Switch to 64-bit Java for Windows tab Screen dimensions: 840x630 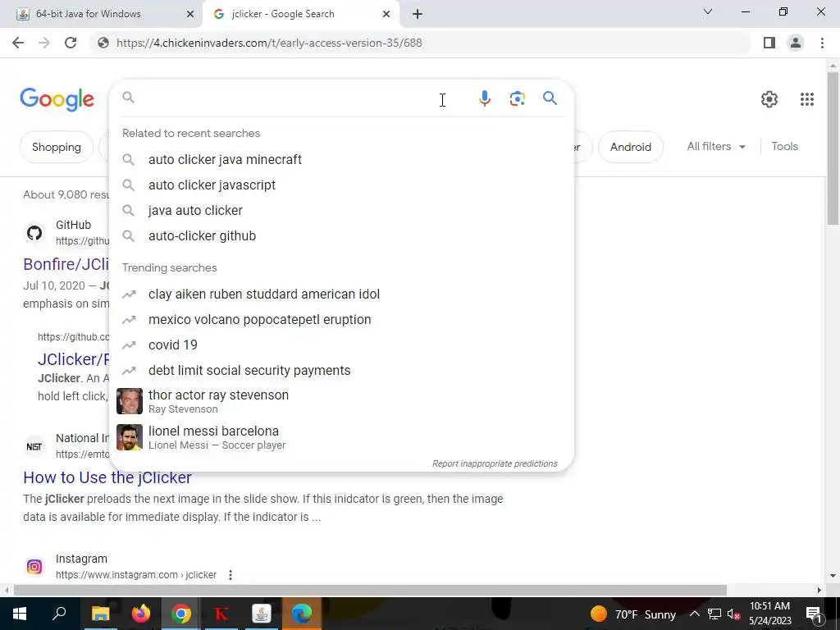[x=101, y=14]
